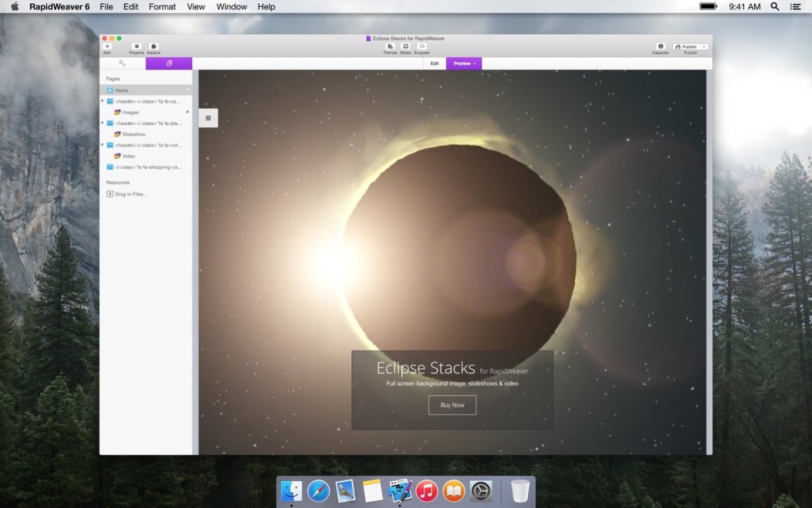Switch to the wrench settings sidebar tab
The image size is (812, 508).
[x=122, y=64]
